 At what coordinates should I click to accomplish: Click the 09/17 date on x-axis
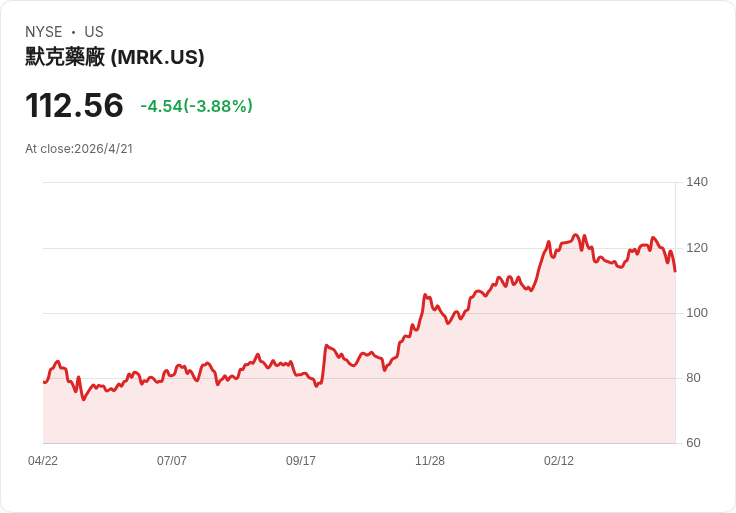click(x=301, y=461)
